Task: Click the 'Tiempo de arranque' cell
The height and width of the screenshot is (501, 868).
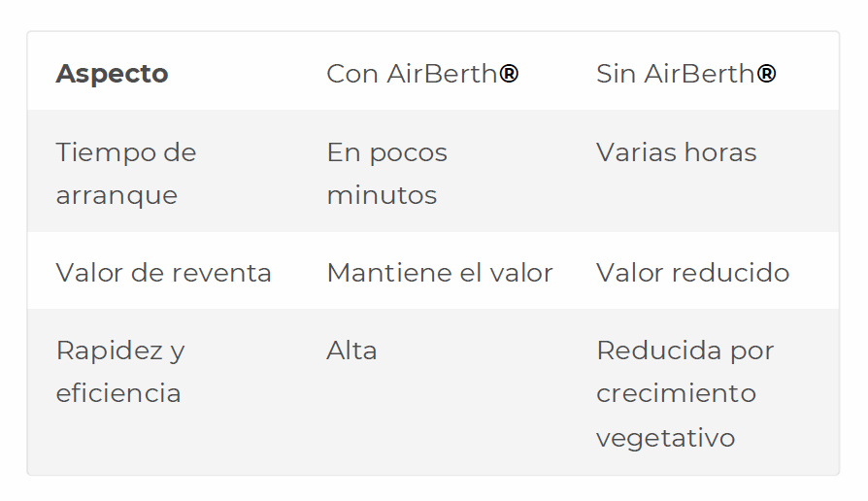Action: (x=126, y=173)
